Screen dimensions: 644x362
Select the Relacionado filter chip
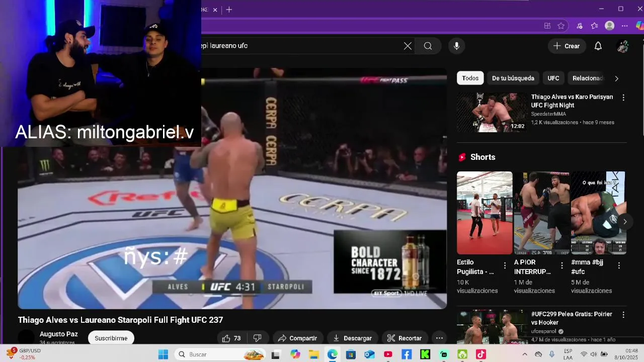pos(588,78)
